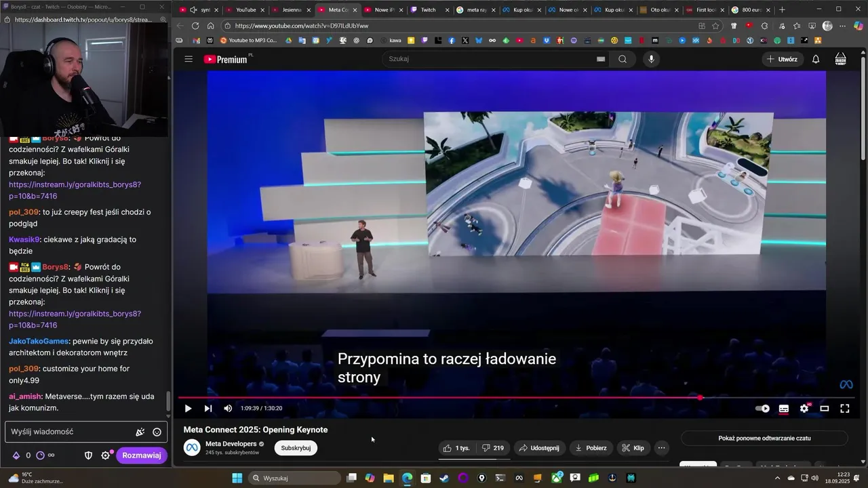868x488 pixels.
Task: Open YouTube player settings gear
Action: [804, 409]
